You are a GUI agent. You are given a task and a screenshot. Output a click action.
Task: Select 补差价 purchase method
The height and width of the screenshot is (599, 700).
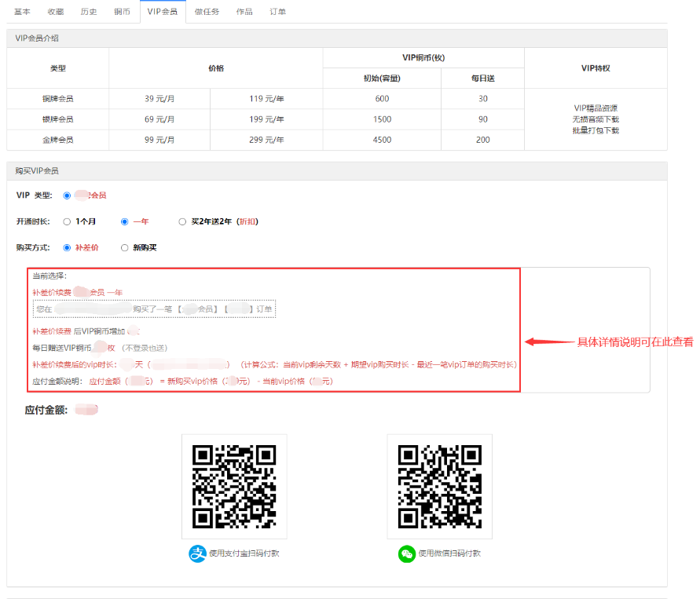tap(67, 247)
